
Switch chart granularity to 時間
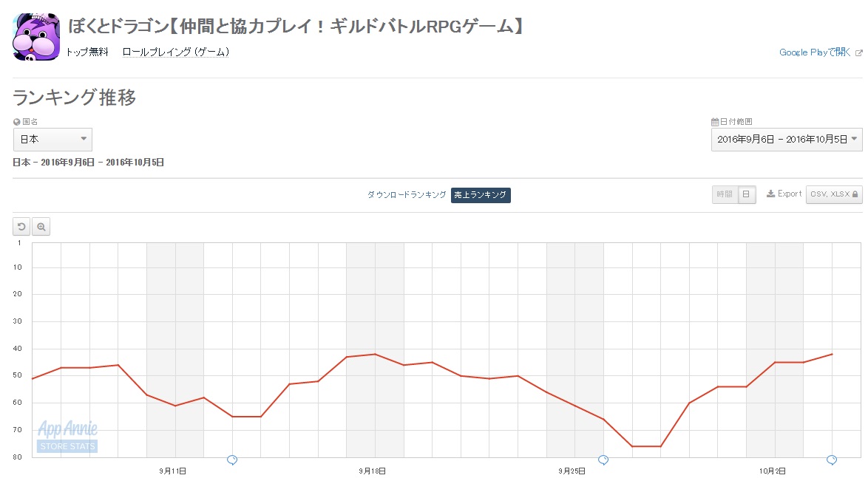tap(725, 194)
